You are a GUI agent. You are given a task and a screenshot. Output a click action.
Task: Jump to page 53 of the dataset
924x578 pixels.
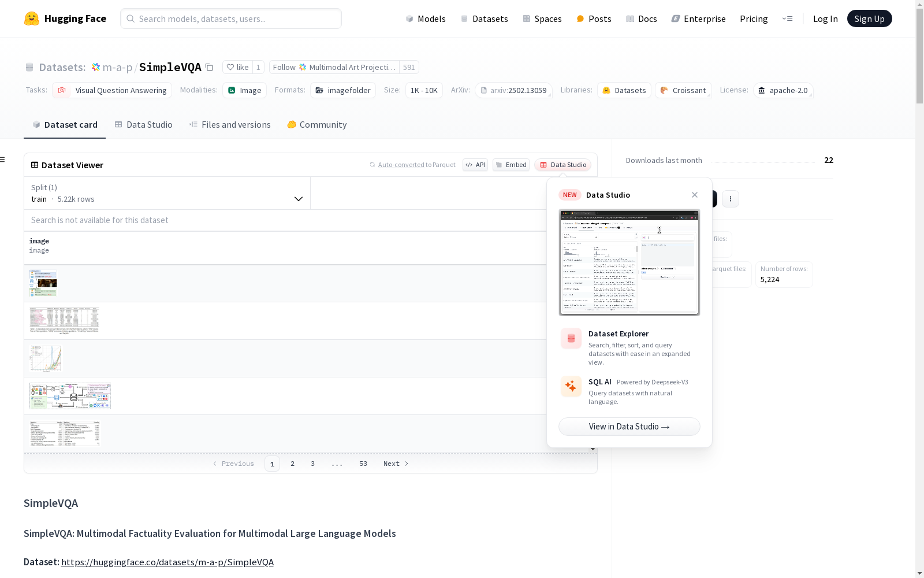click(363, 464)
